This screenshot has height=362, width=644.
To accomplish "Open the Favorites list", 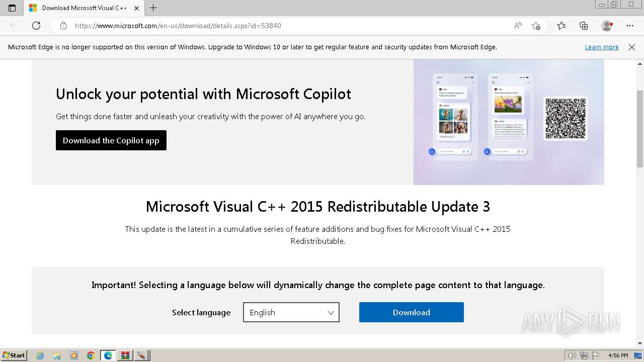I will (x=561, y=26).
